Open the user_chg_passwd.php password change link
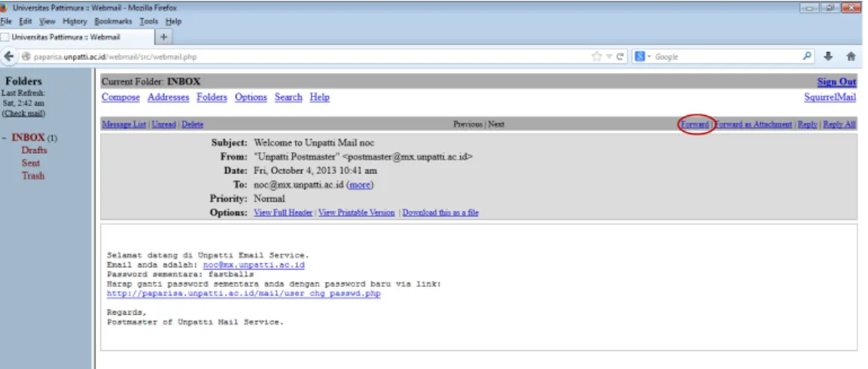 pos(244,294)
